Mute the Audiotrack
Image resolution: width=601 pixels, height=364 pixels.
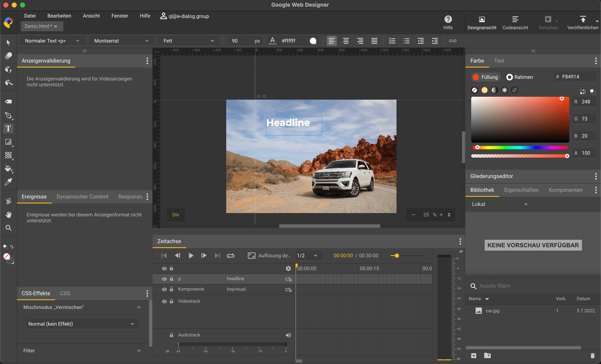click(x=288, y=335)
